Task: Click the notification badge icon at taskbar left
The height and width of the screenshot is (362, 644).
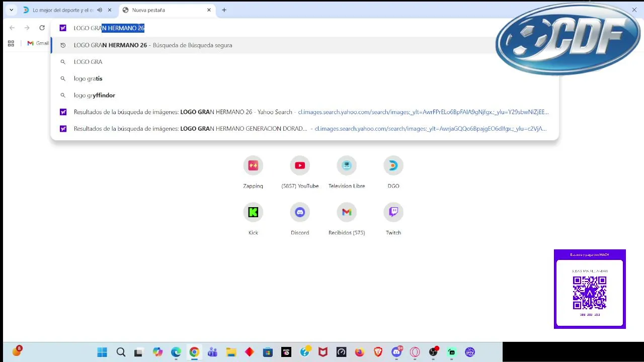Action: (x=17, y=351)
